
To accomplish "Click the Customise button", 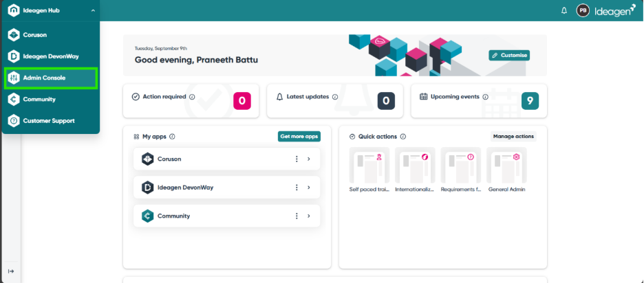I will pos(509,55).
